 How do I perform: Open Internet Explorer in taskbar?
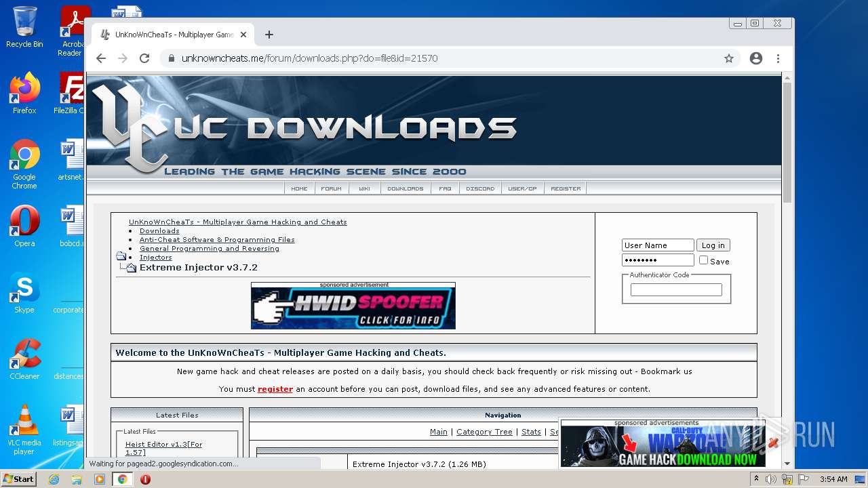tap(54, 479)
